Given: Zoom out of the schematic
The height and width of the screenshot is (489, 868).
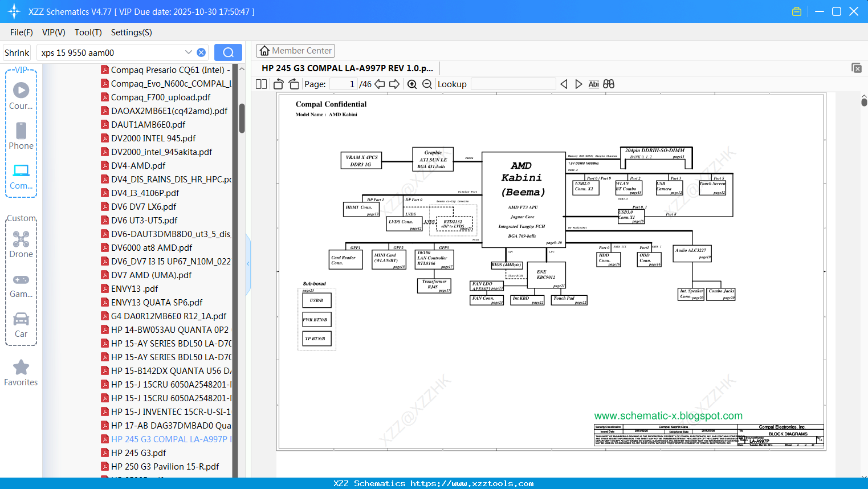Looking at the screenshot, I should click(427, 84).
